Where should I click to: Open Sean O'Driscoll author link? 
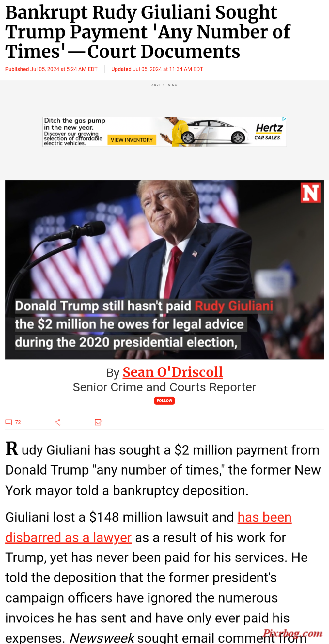click(x=173, y=372)
